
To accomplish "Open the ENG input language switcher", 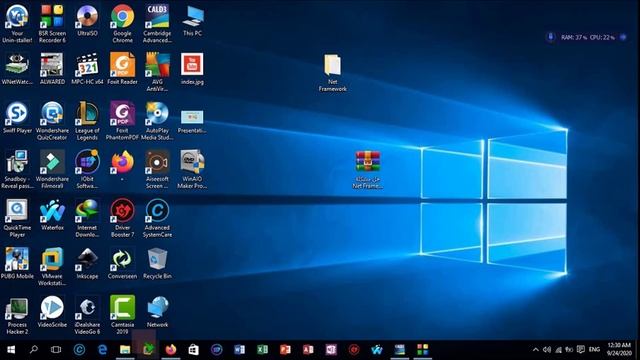I will click(594, 350).
